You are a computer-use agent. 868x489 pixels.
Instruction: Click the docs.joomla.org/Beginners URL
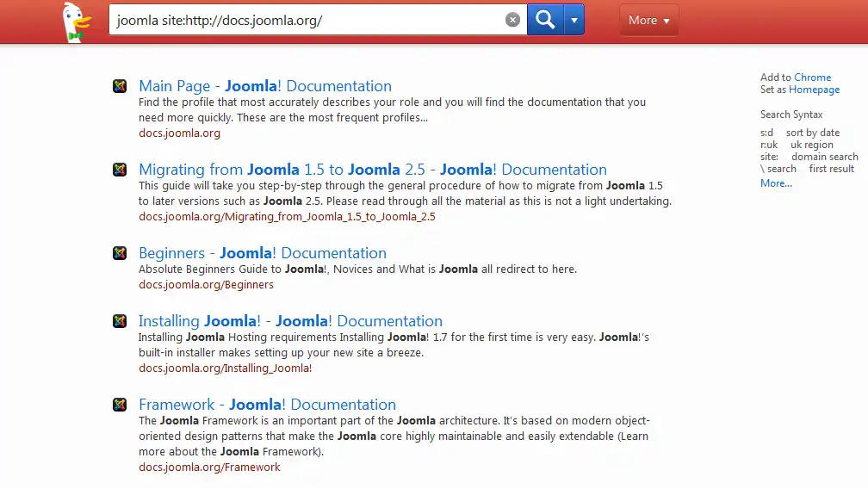coord(206,284)
